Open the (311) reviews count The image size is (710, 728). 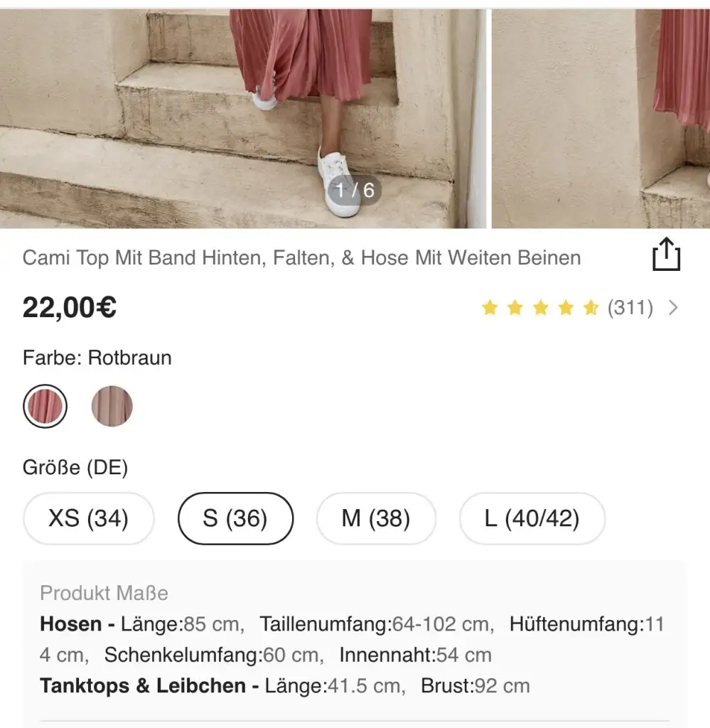point(630,308)
